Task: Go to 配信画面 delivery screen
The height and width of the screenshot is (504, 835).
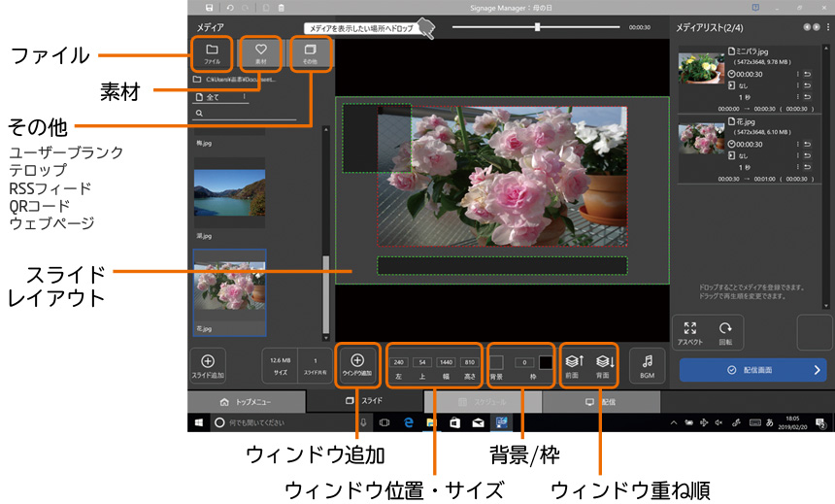Action: click(x=752, y=370)
